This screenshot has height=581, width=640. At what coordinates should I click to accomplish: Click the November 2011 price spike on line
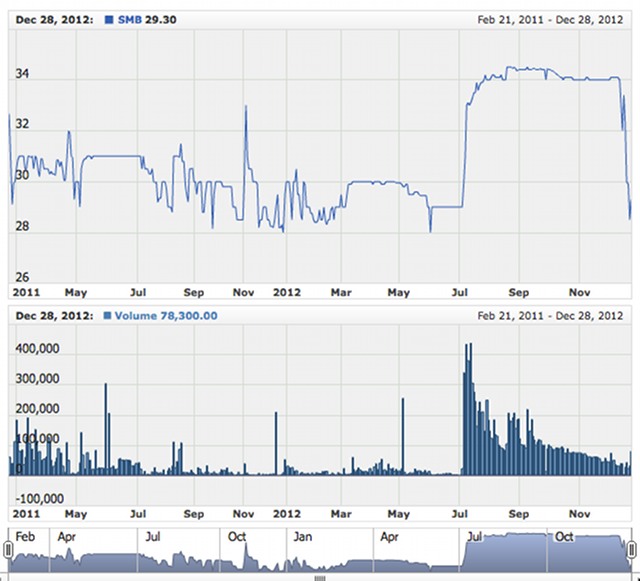(x=246, y=107)
